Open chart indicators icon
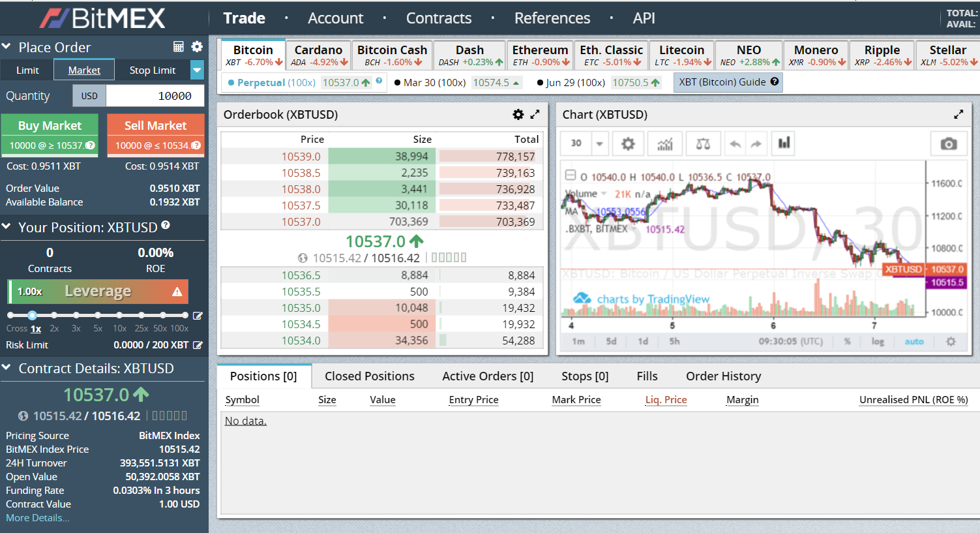The width and height of the screenshot is (980, 533). (665, 144)
